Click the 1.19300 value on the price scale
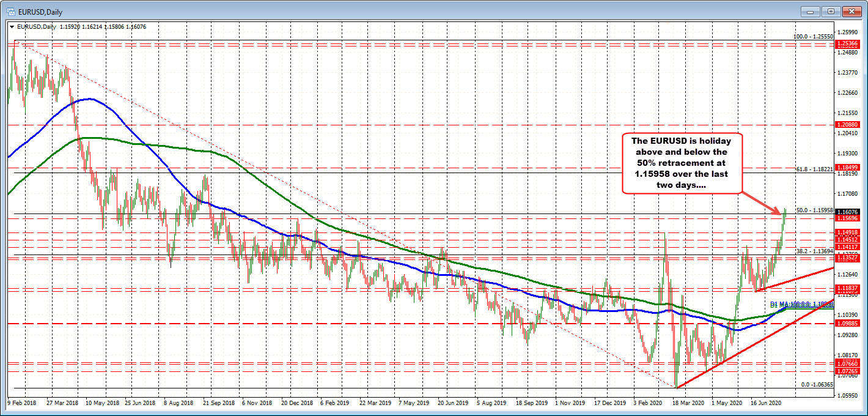Screen dimensions: 868x416 coord(847,153)
